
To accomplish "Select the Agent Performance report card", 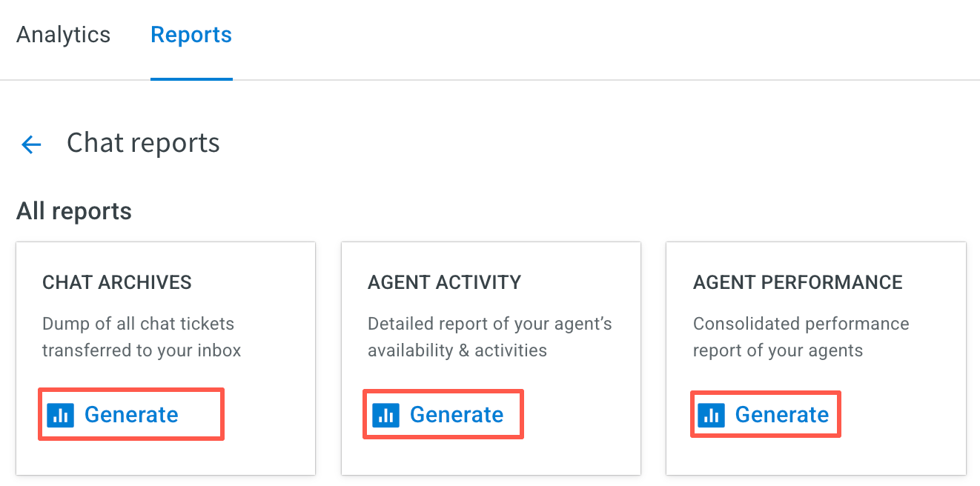I will (816, 359).
